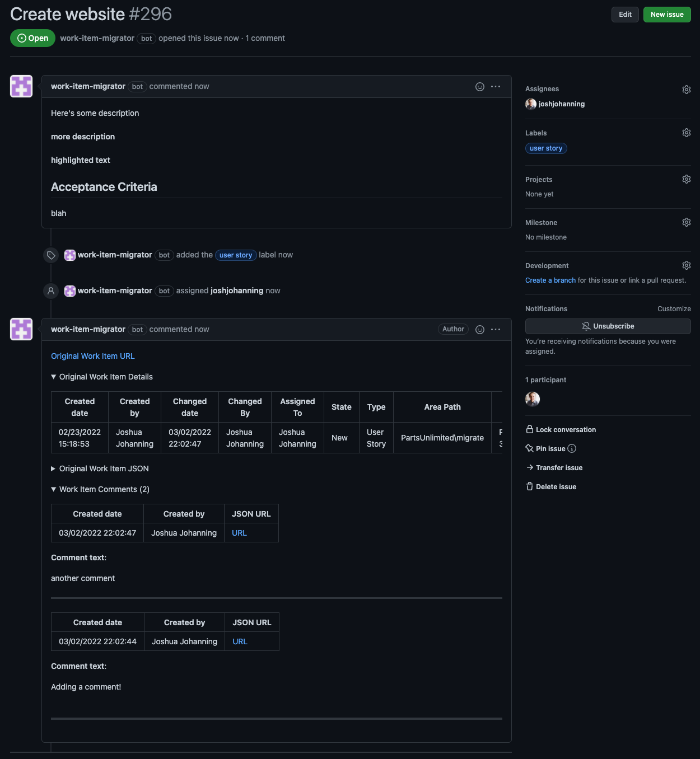Click the user story label in sidebar
The image size is (700, 759).
tap(546, 148)
